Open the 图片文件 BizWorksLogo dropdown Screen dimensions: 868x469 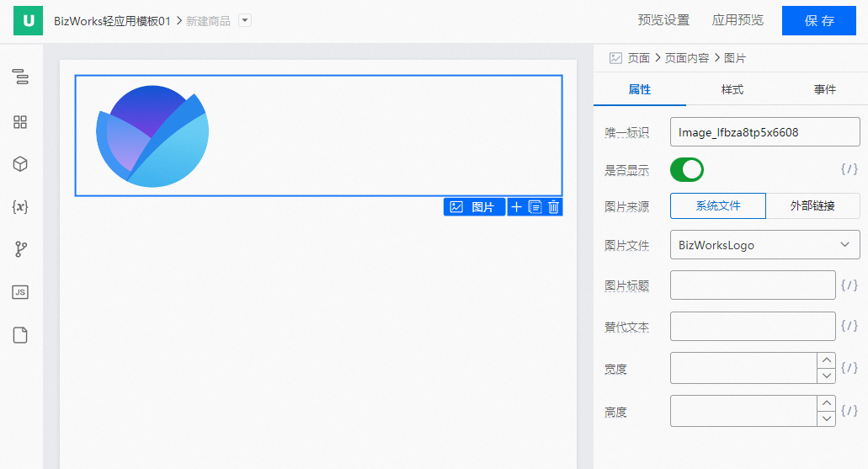coord(765,245)
